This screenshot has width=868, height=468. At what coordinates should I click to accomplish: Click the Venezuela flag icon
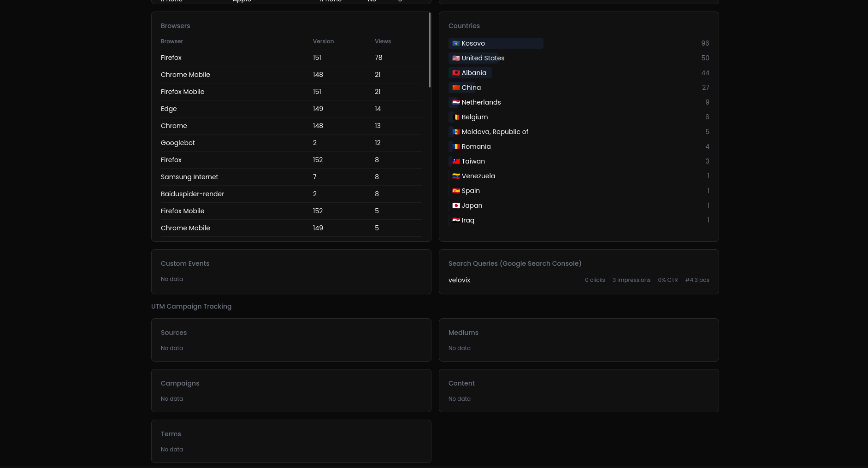(x=456, y=176)
